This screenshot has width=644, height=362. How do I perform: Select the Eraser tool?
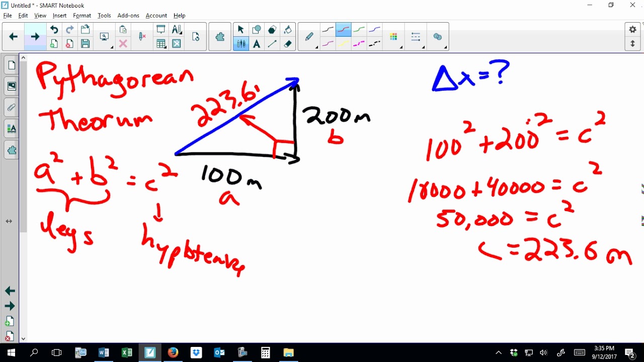tap(288, 44)
